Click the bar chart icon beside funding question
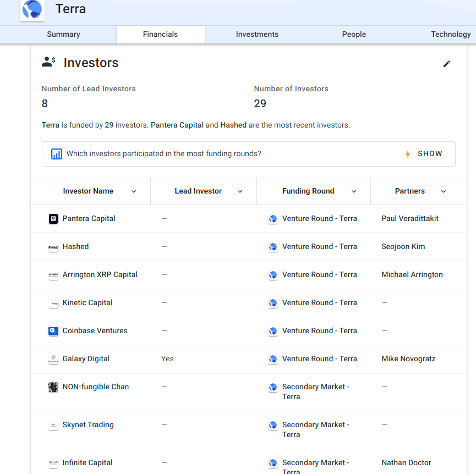Image resolution: width=476 pixels, height=474 pixels. [57, 154]
